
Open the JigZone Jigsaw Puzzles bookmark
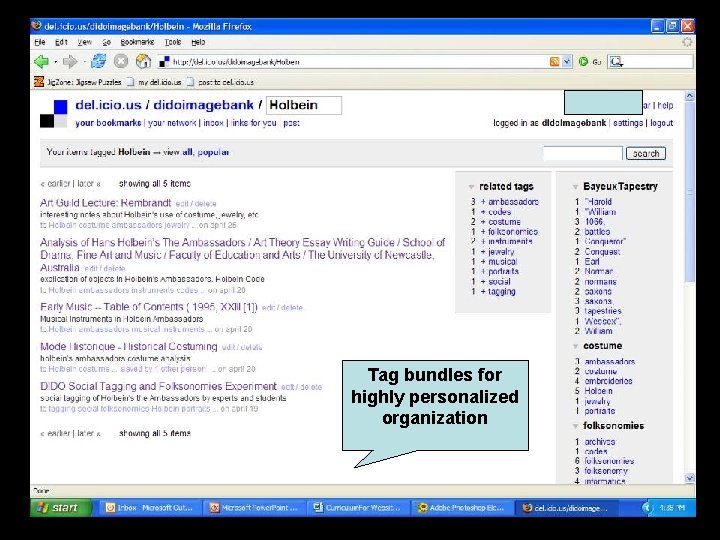coord(78,82)
